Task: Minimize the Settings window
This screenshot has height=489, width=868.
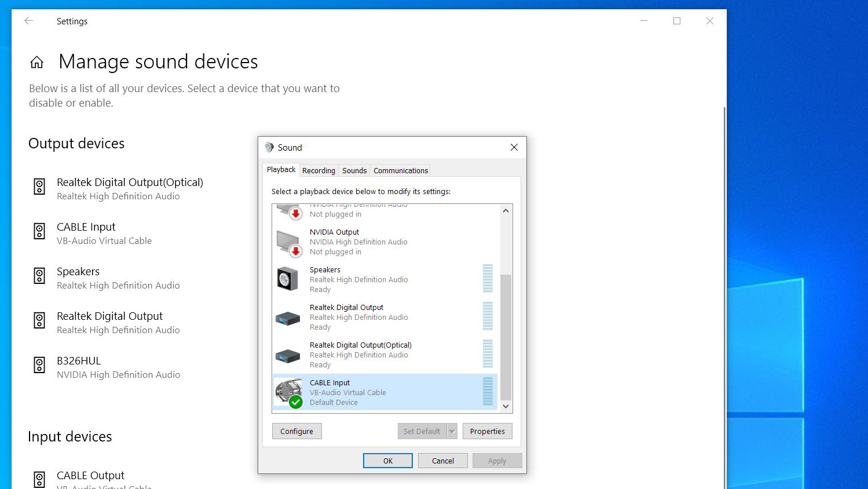Action: click(644, 21)
